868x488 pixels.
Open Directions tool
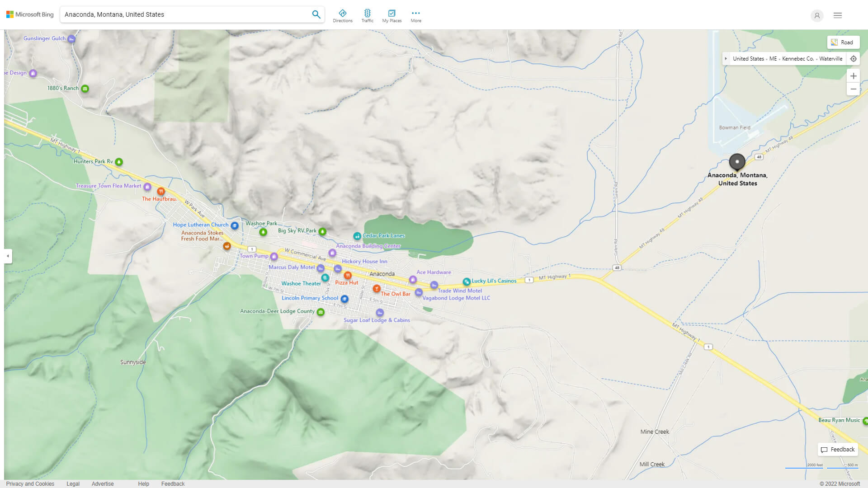343,16
